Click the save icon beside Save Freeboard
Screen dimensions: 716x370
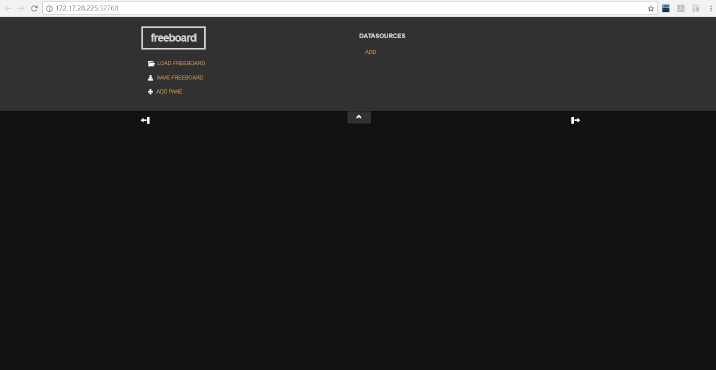[x=150, y=78]
